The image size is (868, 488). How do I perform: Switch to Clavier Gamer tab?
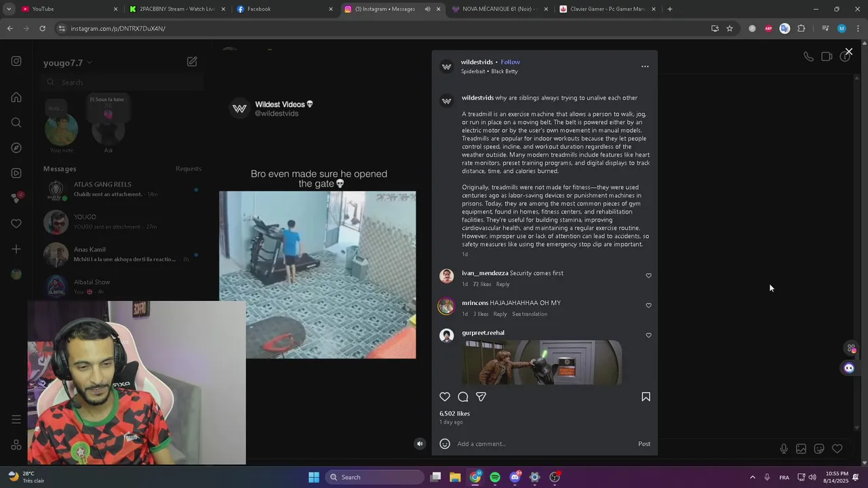point(607,9)
